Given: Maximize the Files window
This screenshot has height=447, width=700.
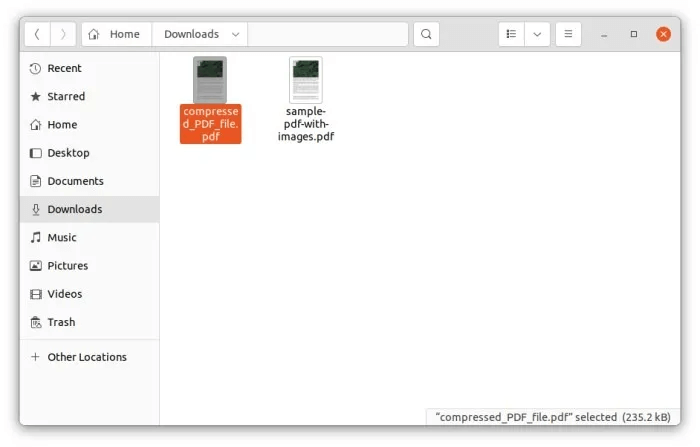Looking at the screenshot, I should 634,34.
